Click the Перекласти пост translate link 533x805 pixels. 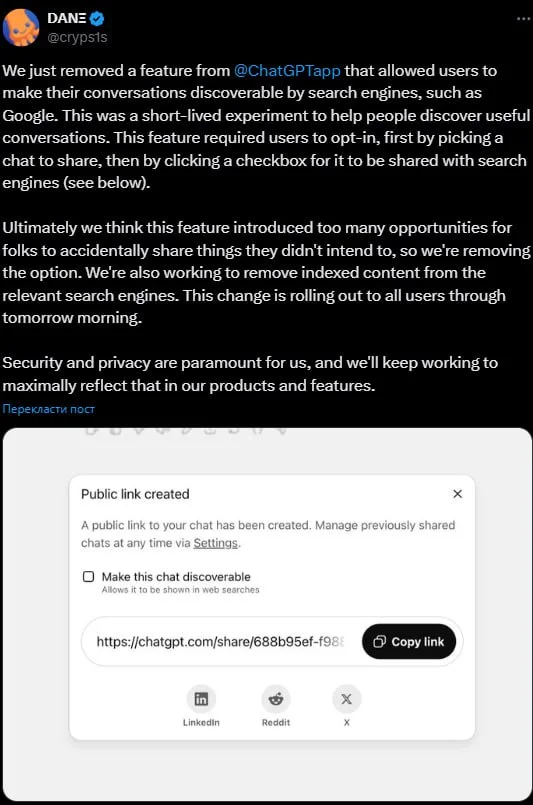[48, 409]
